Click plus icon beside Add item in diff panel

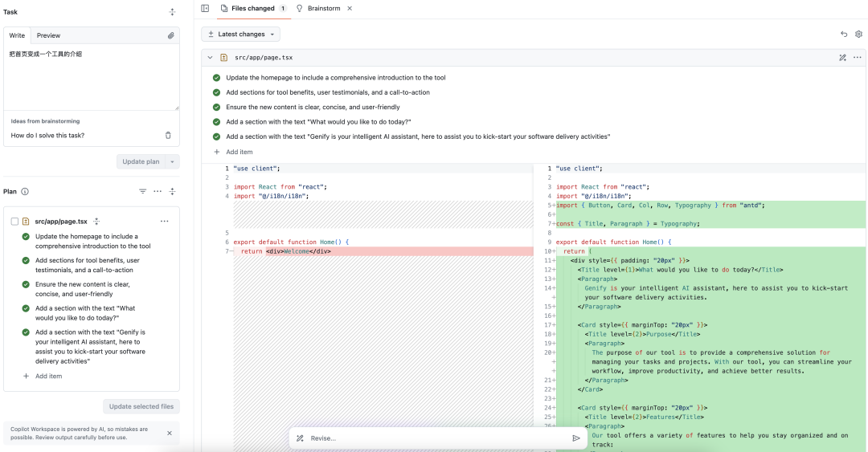tap(216, 152)
